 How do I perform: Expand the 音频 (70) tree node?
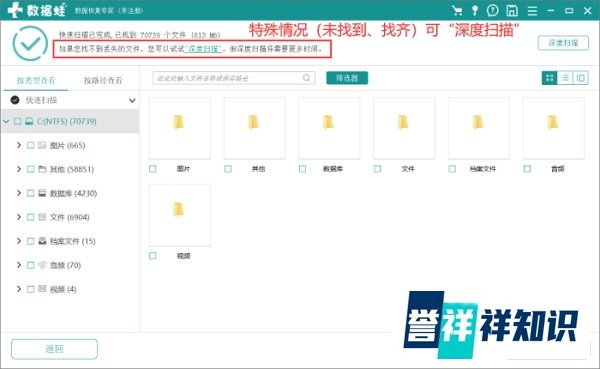click(19, 265)
